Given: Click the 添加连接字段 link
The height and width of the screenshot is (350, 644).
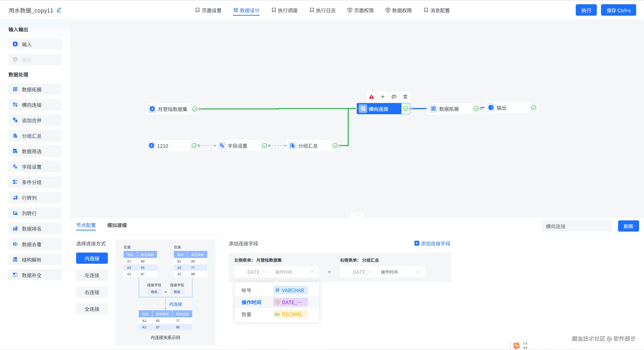Looking at the screenshot, I should [432, 243].
